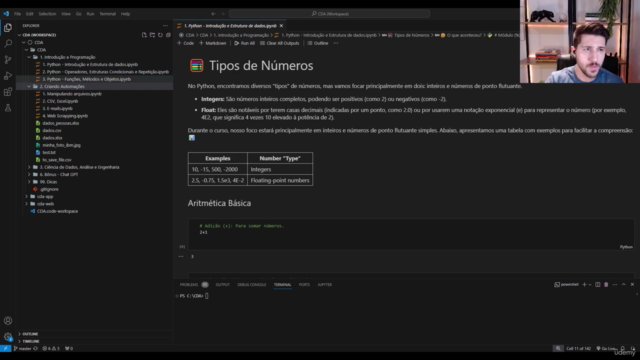The height and width of the screenshot is (360, 640).
Task: Click Go Live in status bar
Action: coord(607,349)
